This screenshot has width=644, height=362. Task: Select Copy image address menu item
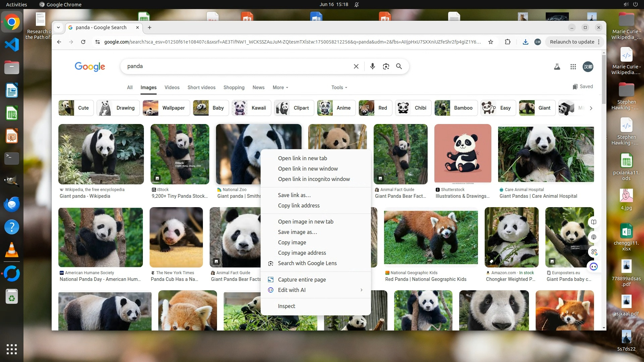point(302,253)
